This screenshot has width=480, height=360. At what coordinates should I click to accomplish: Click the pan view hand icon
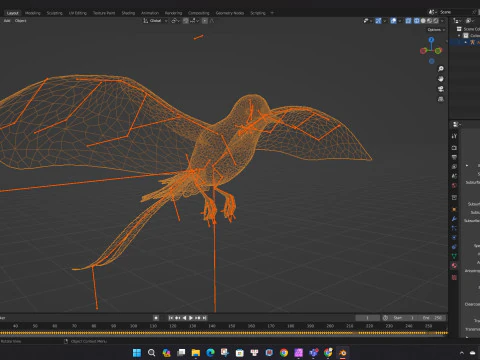coord(441,79)
